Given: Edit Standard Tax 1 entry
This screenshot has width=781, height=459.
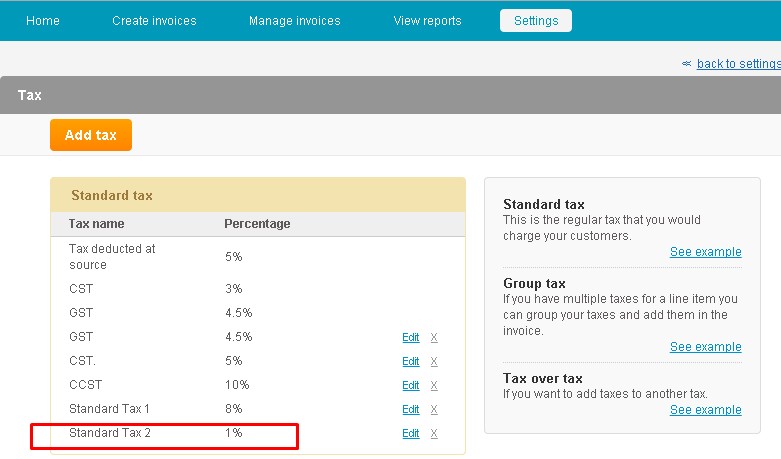Looking at the screenshot, I should pos(410,409).
